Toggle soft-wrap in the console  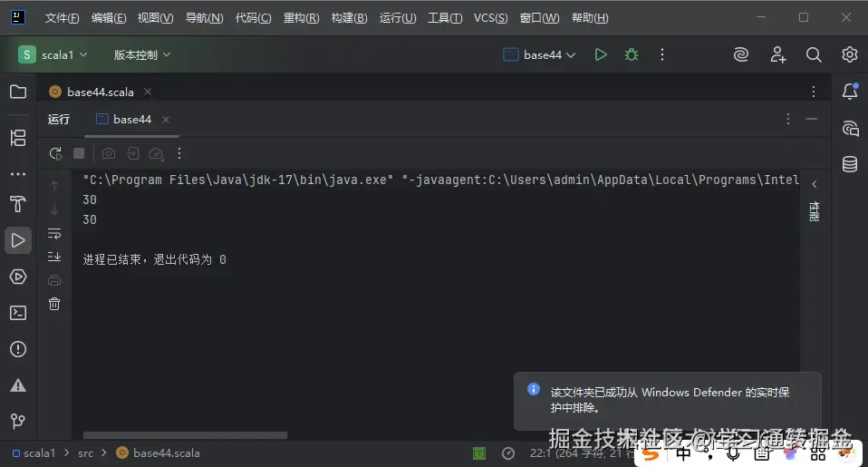(54, 234)
